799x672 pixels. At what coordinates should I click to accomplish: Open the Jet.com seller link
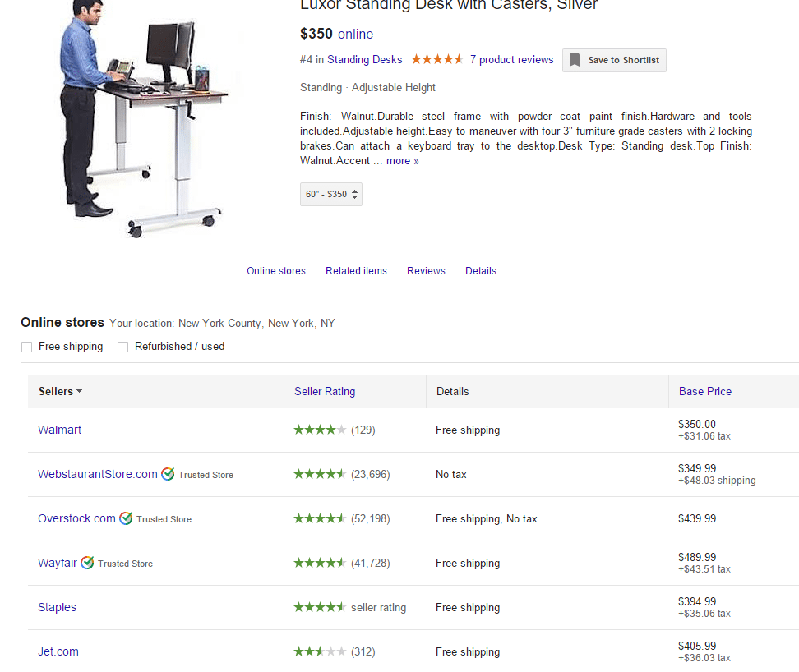[x=58, y=651]
